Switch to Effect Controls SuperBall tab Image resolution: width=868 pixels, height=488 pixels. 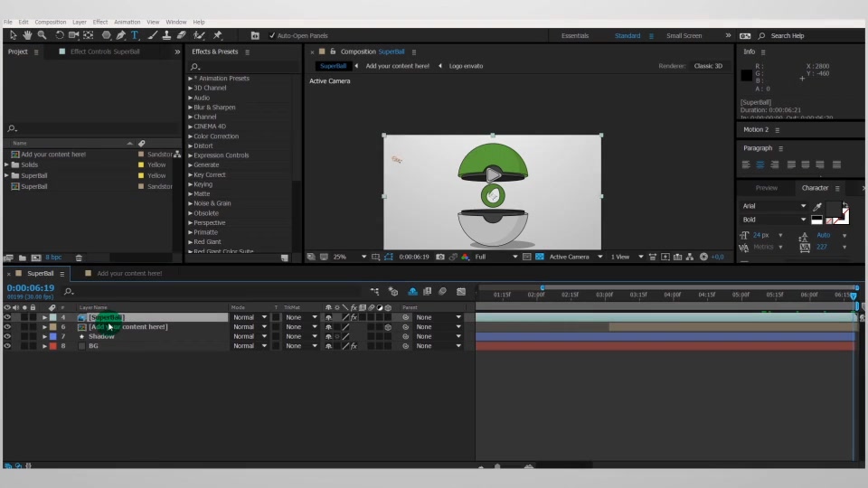[105, 52]
